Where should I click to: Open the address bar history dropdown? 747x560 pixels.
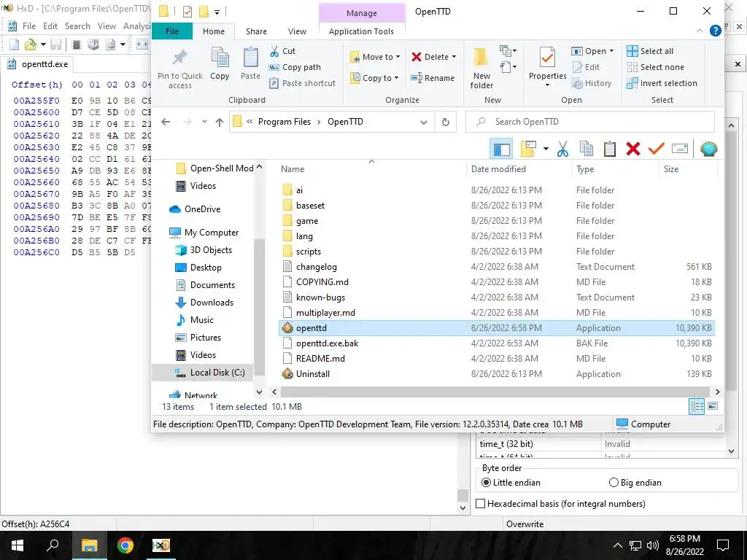pyautogui.click(x=424, y=122)
